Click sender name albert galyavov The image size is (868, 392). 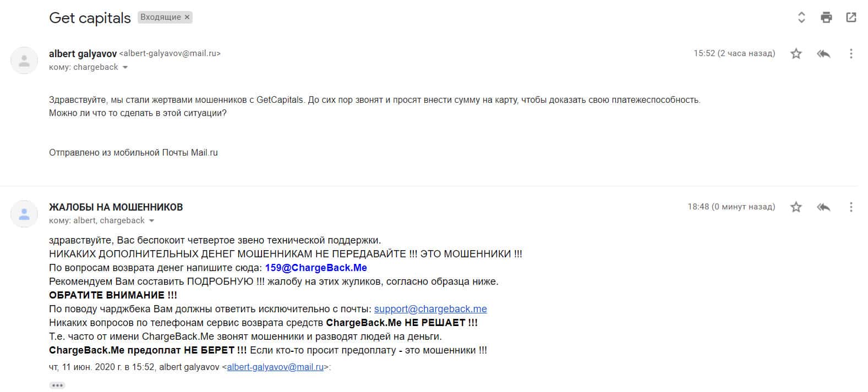click(x=83, y=54)
